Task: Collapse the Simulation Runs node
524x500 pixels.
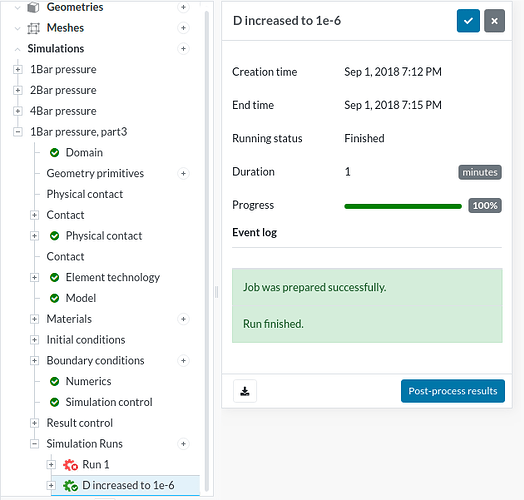Action: [34, 444]
